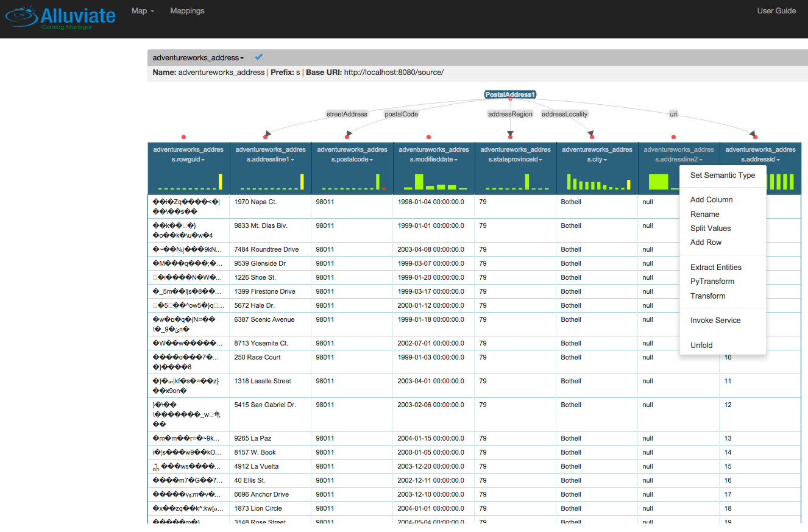
Task: Click the cell '5415 San Gabriel Dr.'
Action: tap(271, 414)
